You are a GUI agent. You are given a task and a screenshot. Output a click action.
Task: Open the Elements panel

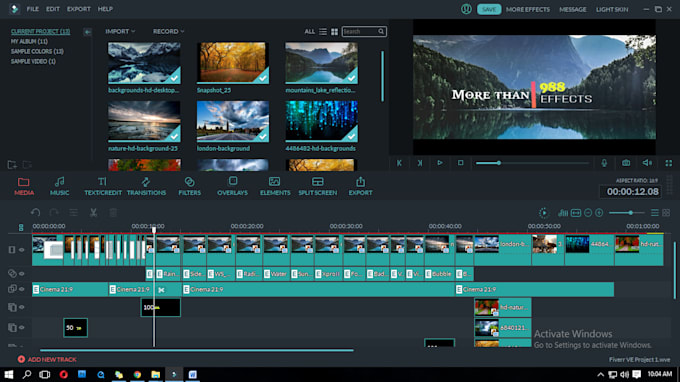tap(275, 186)
